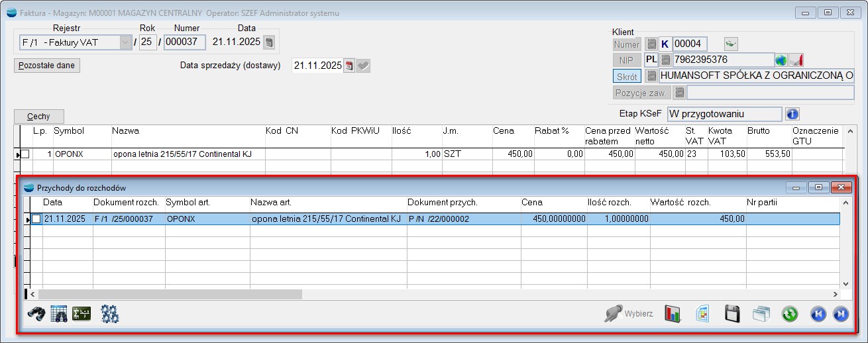Open the bar chart report icon
868x343 pixels.
click(673, 314)
